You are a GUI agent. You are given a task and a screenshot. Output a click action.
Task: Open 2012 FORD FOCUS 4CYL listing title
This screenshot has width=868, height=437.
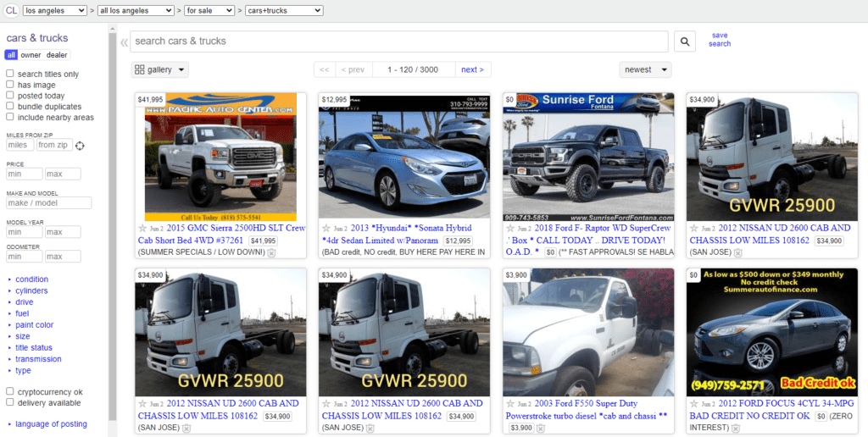pyautogui.click(x=771, y=410)
